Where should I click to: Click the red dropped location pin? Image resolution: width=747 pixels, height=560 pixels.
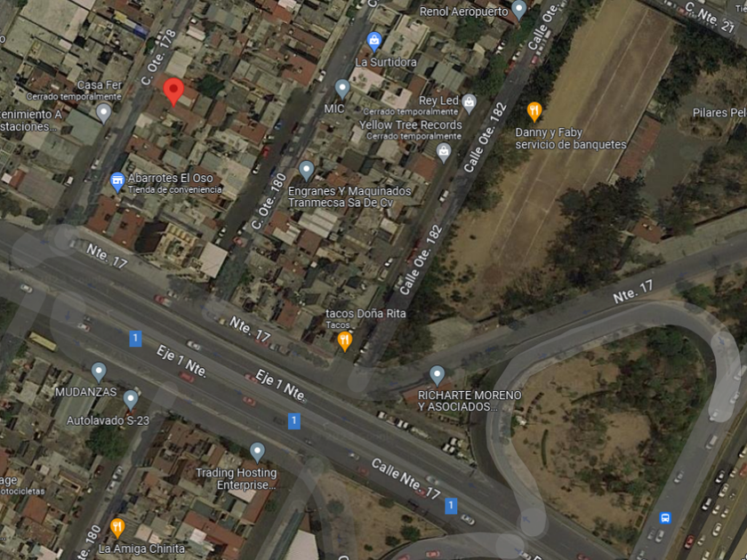coord(173,91)
